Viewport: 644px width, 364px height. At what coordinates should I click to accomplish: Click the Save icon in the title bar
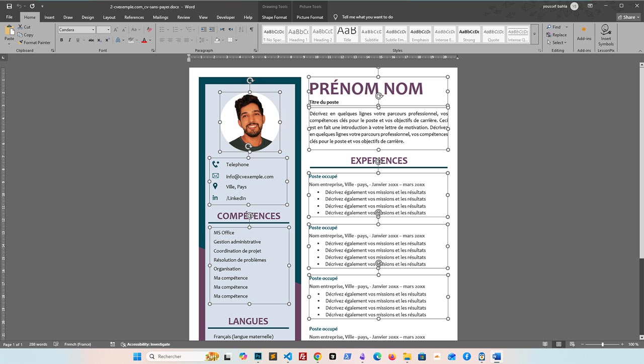point(9,6)
